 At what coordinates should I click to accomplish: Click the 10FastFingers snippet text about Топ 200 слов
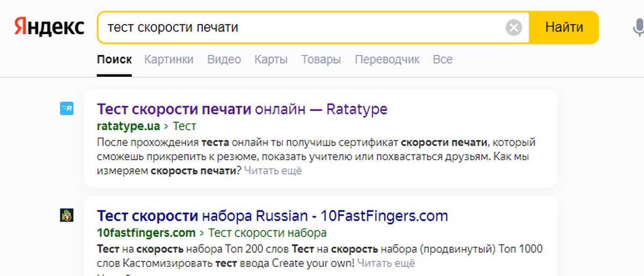(x=320, y=256)
